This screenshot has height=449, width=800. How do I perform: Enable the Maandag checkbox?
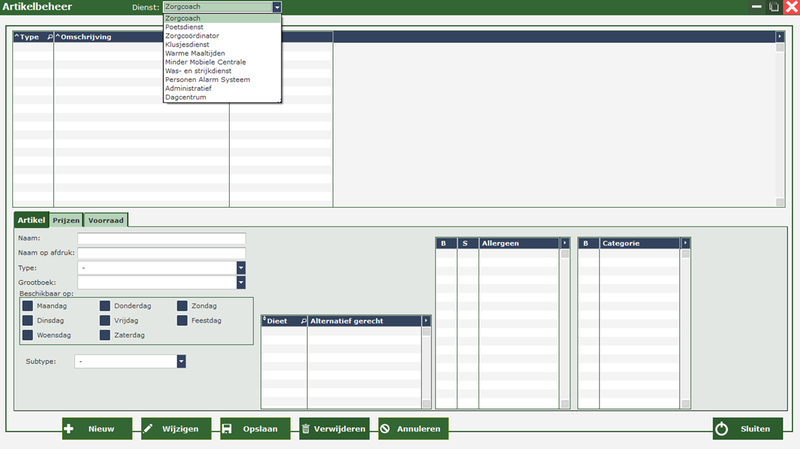(x=27, y=306)
